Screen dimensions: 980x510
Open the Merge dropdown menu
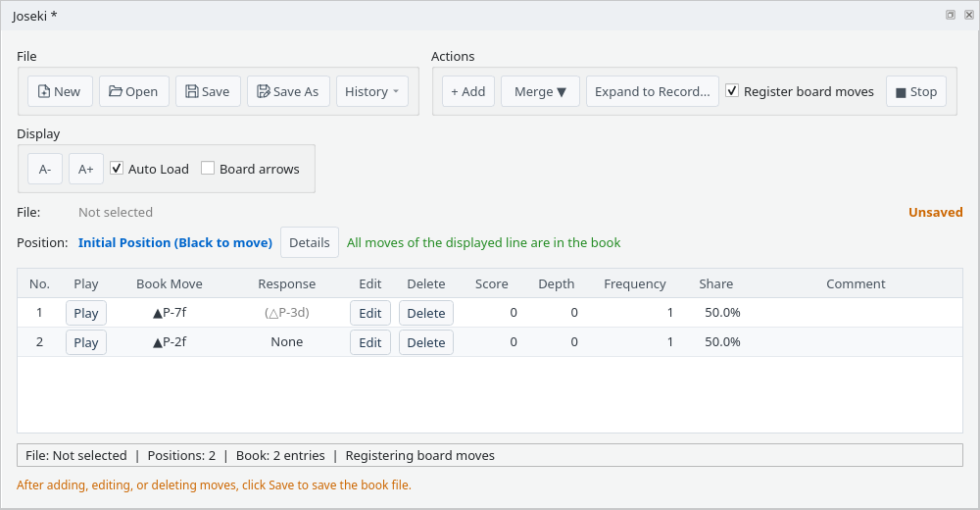point(540,91)
